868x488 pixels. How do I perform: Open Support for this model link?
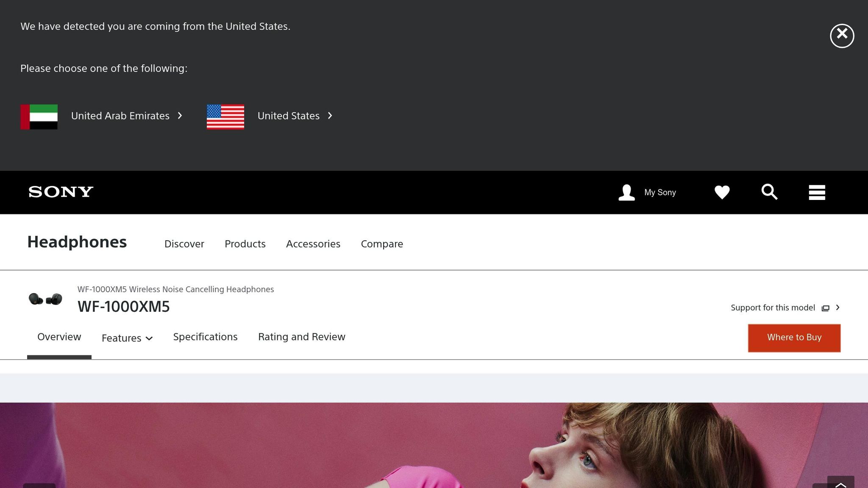785,308
